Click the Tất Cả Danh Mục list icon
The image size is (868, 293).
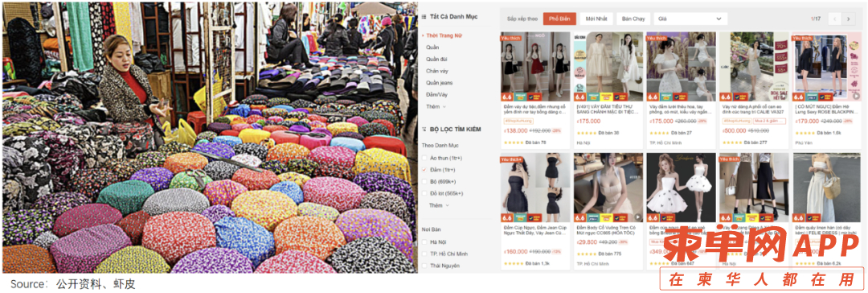tap(424, 17)
